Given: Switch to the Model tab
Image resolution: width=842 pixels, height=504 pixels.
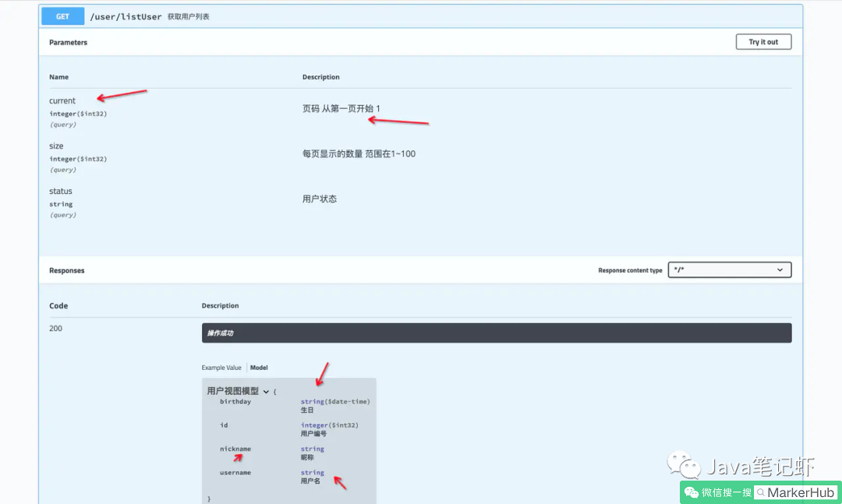Looking at the screenshot, I should click(259, 368).
